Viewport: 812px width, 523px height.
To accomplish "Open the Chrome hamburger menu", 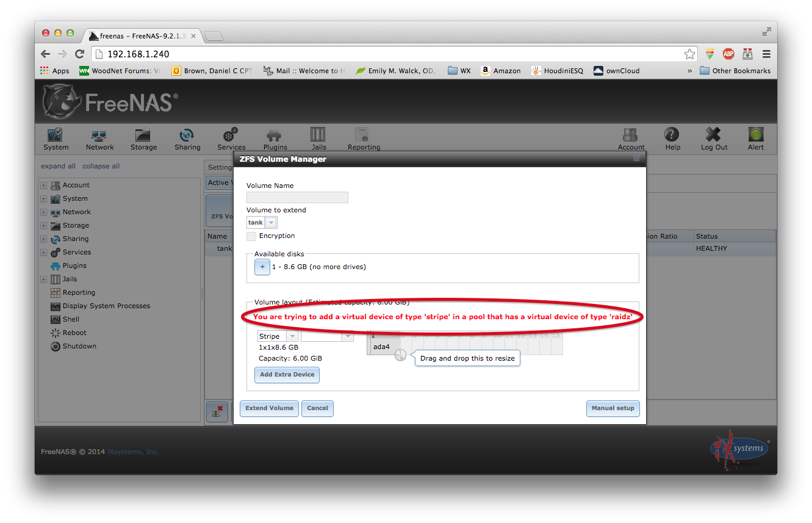I will tap(766, 54).
